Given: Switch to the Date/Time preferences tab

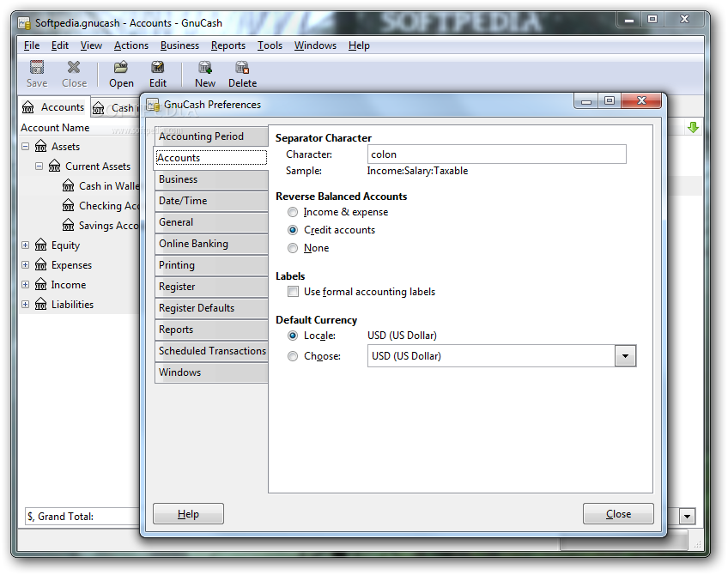Looking at the screenshot, I should [212, 201].
